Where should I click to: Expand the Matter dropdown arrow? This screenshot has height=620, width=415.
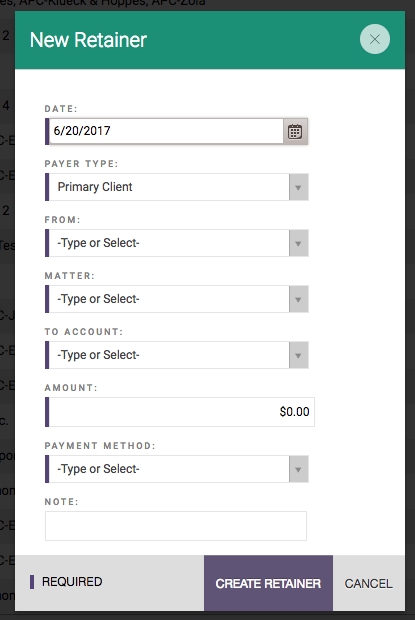[x=298, y=299]
